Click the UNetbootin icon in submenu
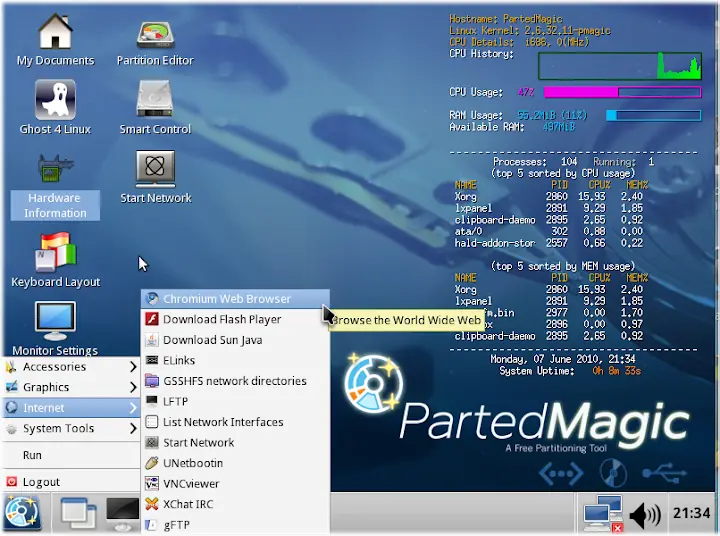Viewport: 720px width, 536px height. click(x=152, y=463)
